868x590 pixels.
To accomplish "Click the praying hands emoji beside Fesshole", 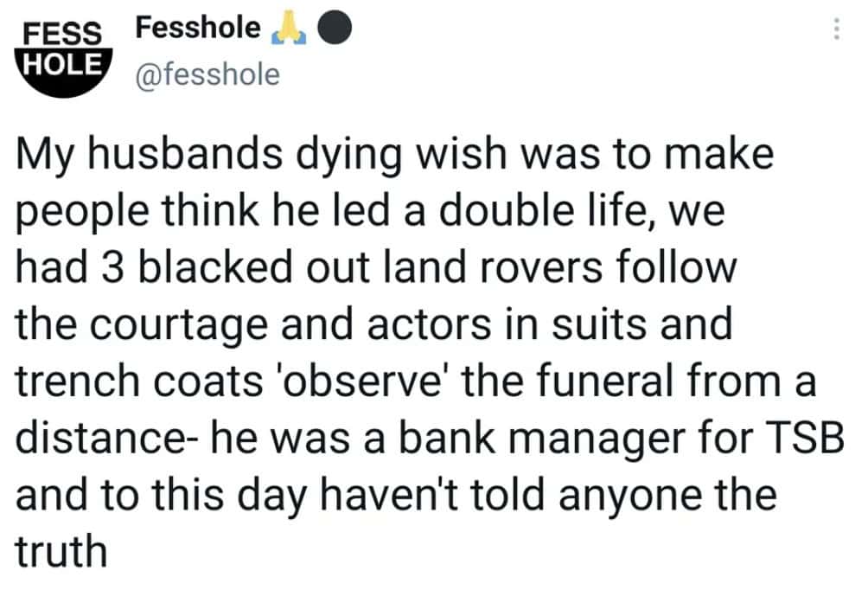I will click(x=286, y=29).
